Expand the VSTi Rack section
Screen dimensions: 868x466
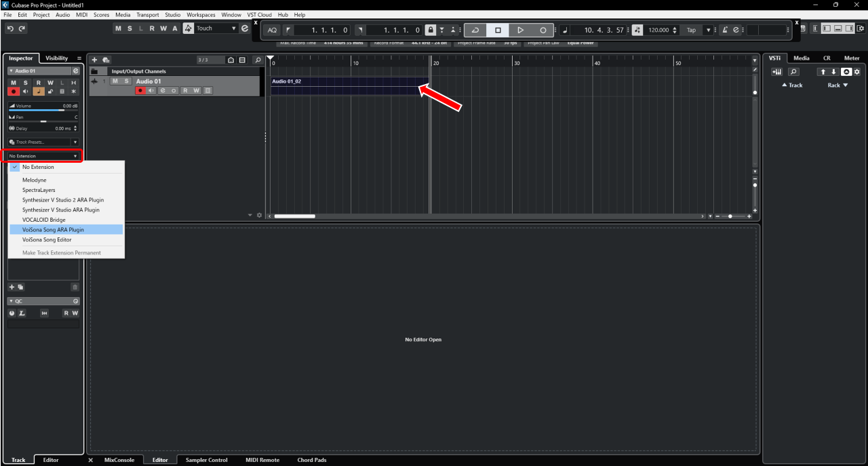[x=838, y=85]
